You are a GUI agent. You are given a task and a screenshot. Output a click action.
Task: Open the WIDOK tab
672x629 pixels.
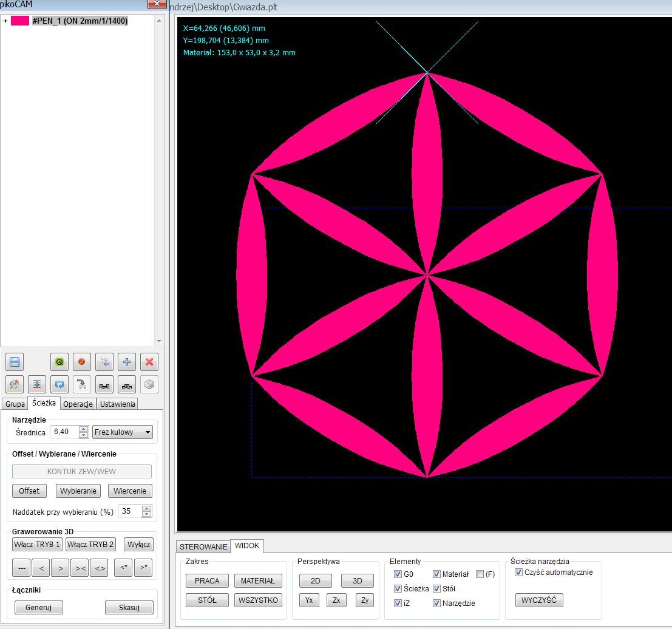tap(247, 546)
